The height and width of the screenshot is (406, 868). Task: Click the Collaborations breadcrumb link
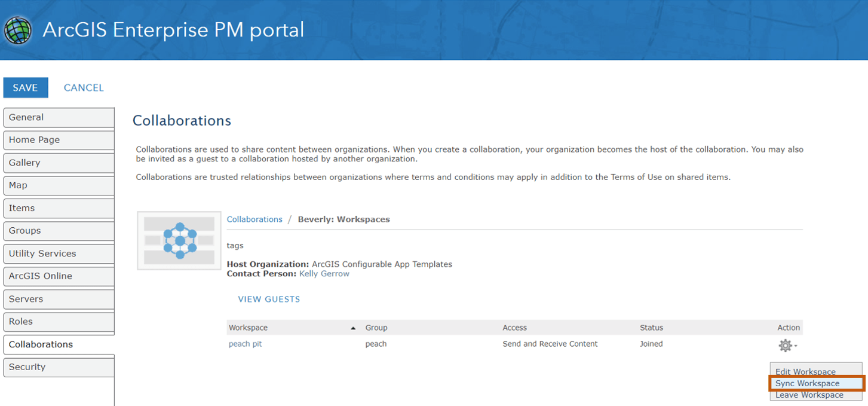click(x=254, y=219)
